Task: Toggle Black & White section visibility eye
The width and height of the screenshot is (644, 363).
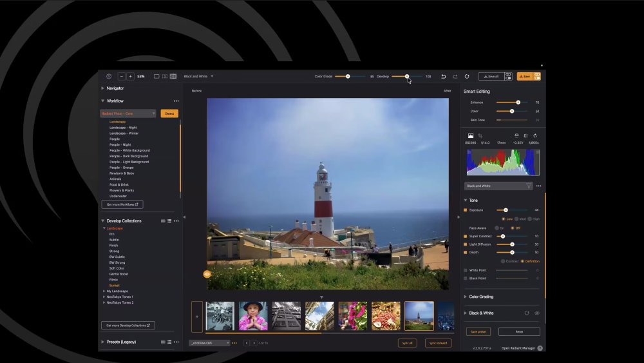Action: [x=536, y=313]
